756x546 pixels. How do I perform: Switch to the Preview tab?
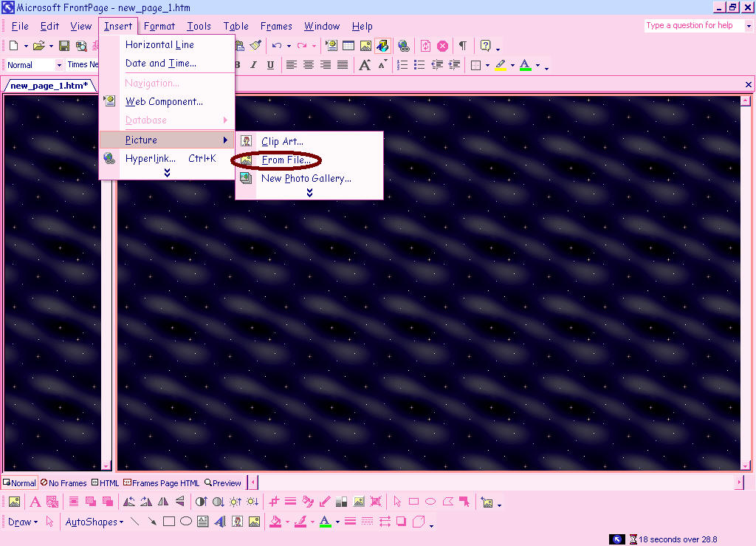tap(223, 482)
